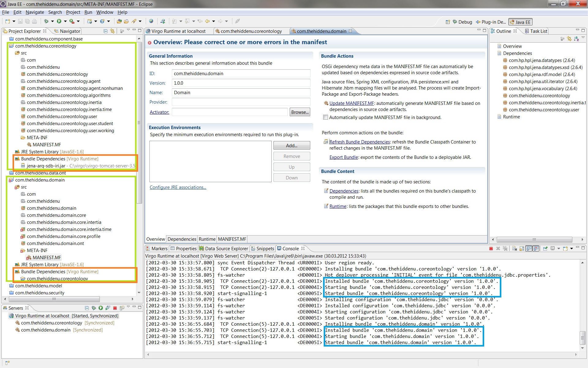Open the Task List tab
This screenshot has width=588, height=368.
[x=536, y=31]
